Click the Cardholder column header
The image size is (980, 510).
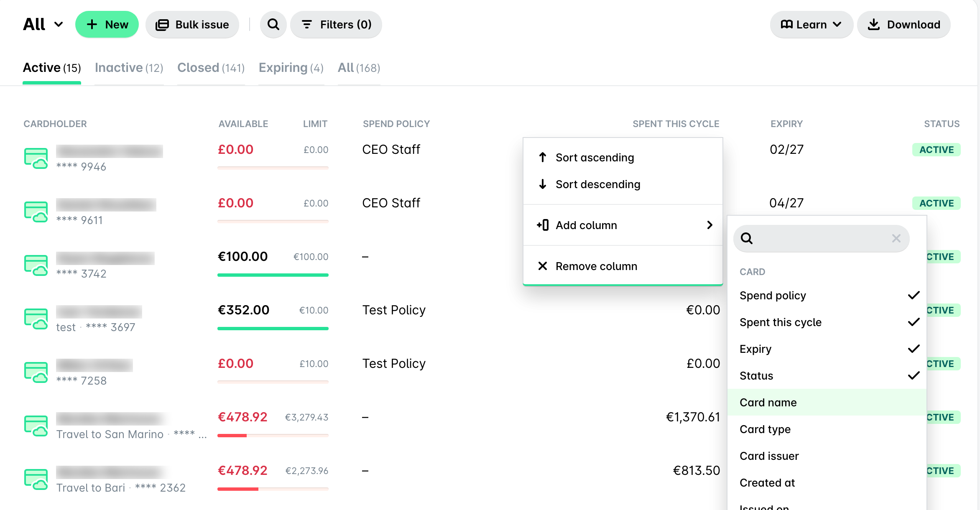[55, 124]
